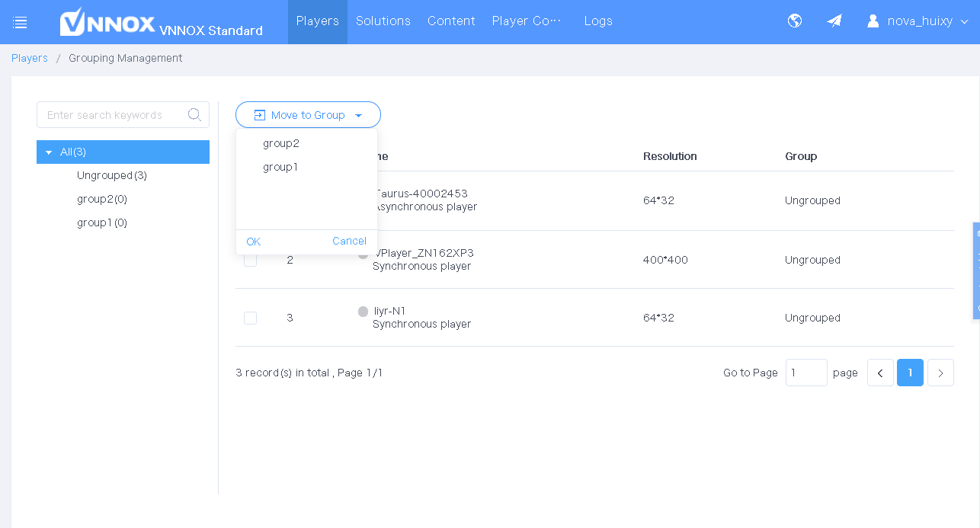980x528 pixels.
Task: Open the globe language selector icon
Action: [x=795, y=21]
